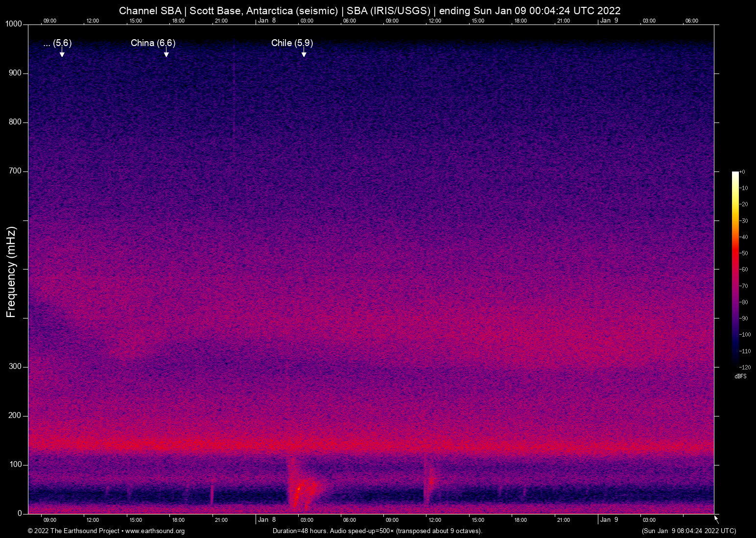This screenshot has height=538, width=756.
Task: Select the 1000 mHz frequency axis label
Action: tap(15, 24)
